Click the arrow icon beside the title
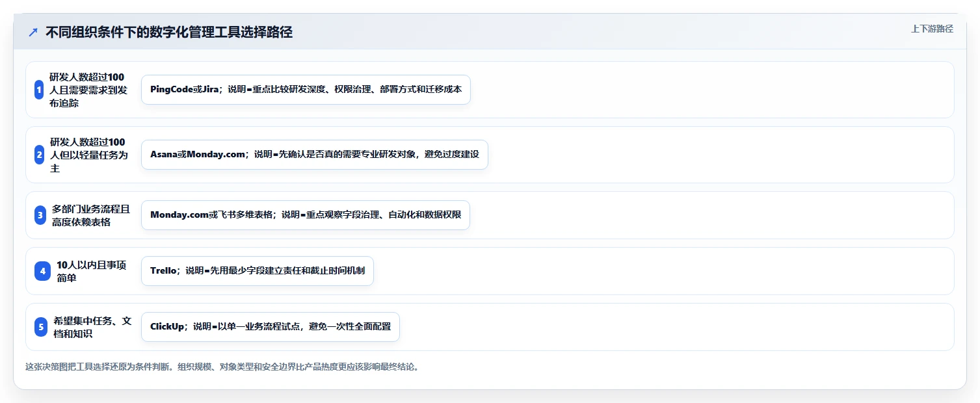This screenshot has height=403, width=980. click(x=33, y=32)
